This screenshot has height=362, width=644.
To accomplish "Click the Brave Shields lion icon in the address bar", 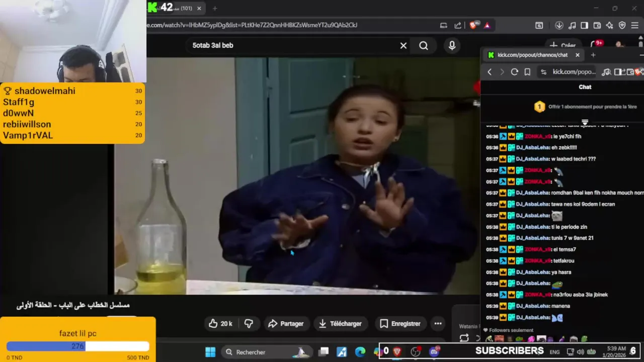I will click(x=473, y=25).
